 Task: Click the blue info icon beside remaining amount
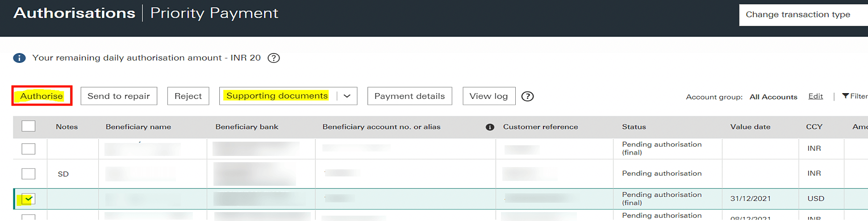tap(19, 58)
